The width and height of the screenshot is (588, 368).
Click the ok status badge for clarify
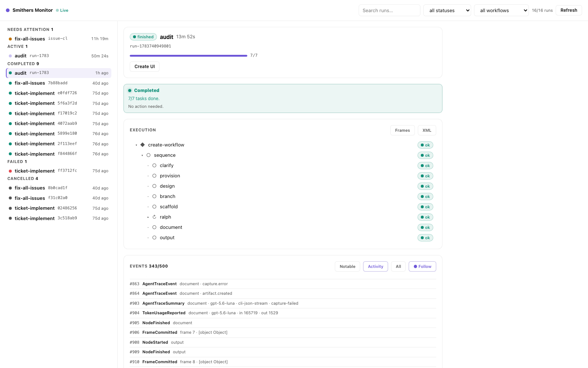tap(425, 166)
